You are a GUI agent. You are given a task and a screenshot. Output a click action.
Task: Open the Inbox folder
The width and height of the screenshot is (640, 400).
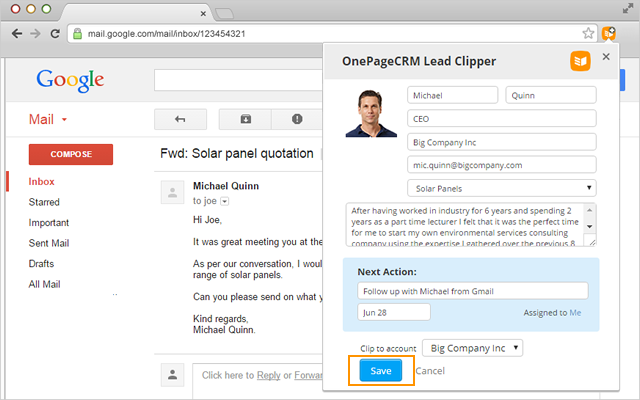click(x=41, y=182)
